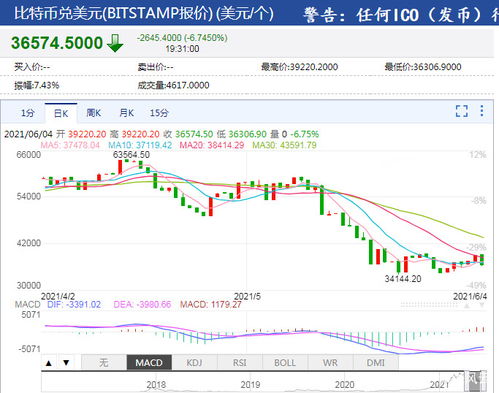
Task: Choose the RSI indicator button
Action: click(x=240, y=363)
